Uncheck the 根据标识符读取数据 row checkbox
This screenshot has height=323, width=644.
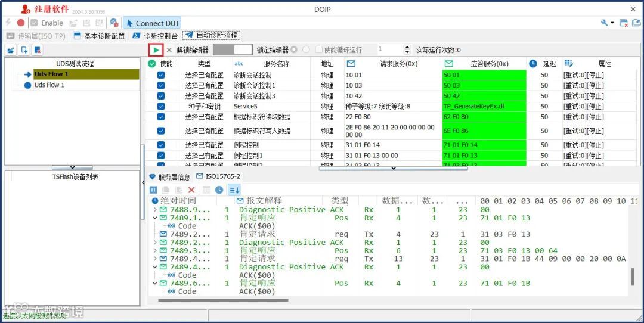(161, 117)
